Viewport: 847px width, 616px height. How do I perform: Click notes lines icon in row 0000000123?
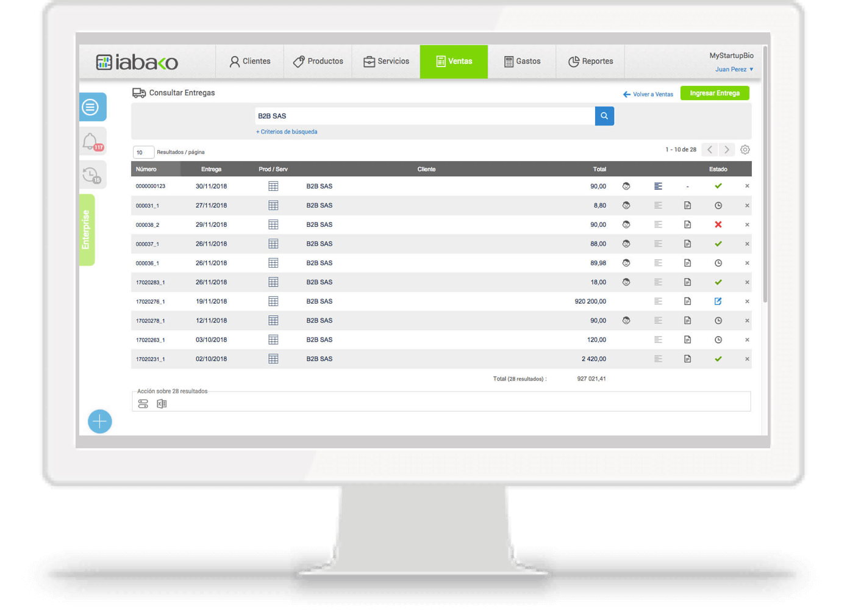click(x=658, y=186)
